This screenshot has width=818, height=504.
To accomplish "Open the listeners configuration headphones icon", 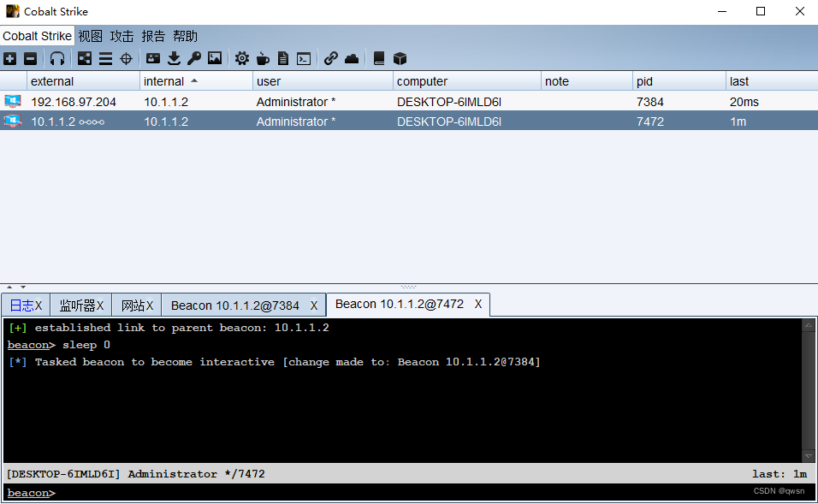I will click(57, 58).
